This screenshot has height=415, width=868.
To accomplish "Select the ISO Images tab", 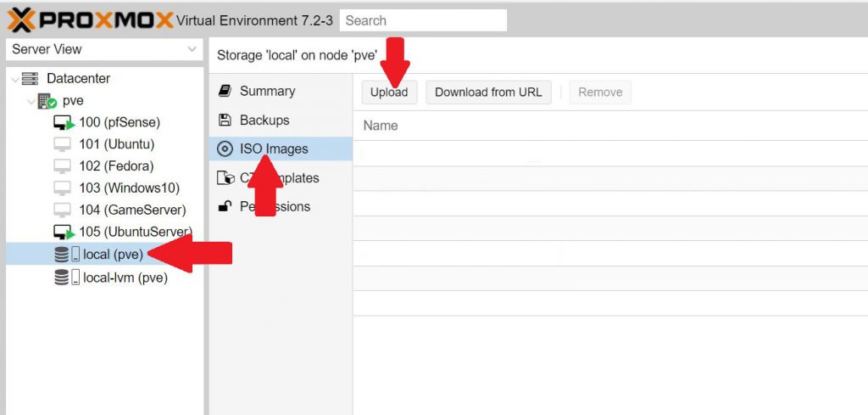I will tap(281, 149).
